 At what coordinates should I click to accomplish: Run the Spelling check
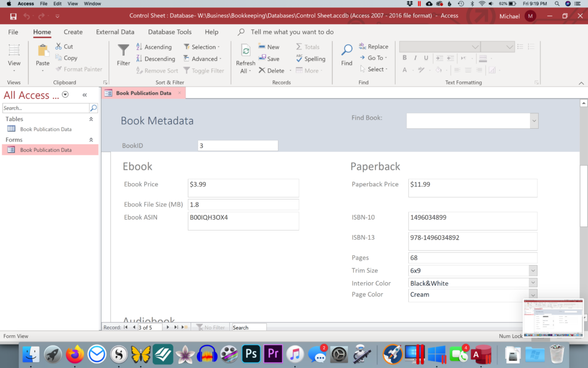pyautogui.click(x=311, y=59)
